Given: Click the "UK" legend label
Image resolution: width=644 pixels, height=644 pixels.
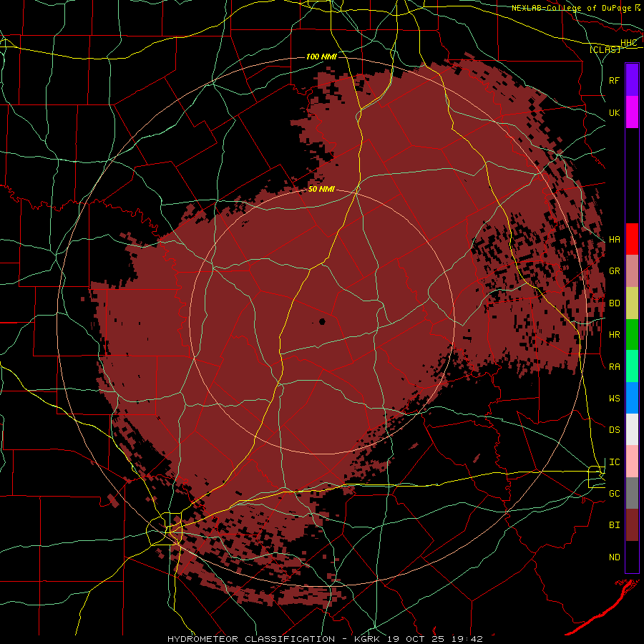Looking at the screenshot, I should click(x=615, y=112).
